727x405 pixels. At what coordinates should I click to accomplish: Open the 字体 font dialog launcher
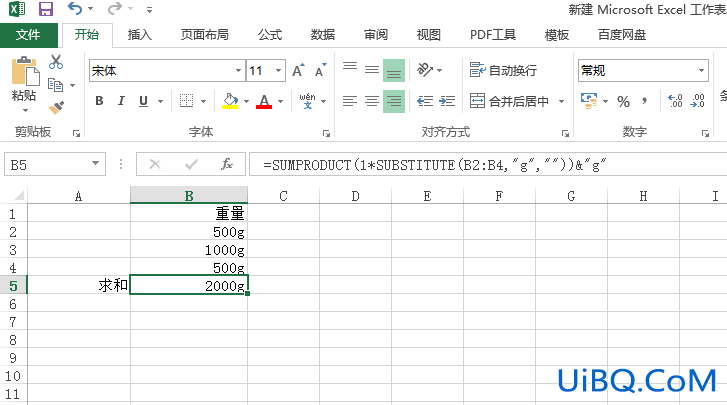[326, 133]
